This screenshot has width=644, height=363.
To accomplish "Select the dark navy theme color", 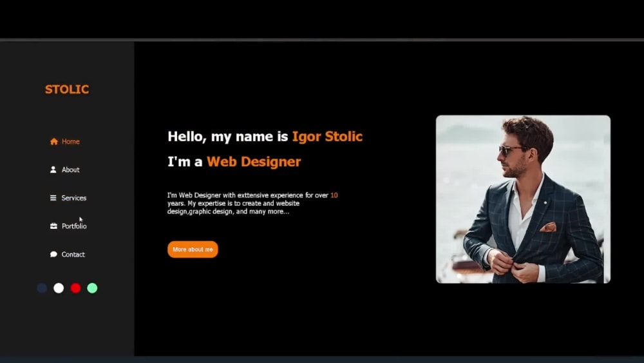I will click(42, 288).
